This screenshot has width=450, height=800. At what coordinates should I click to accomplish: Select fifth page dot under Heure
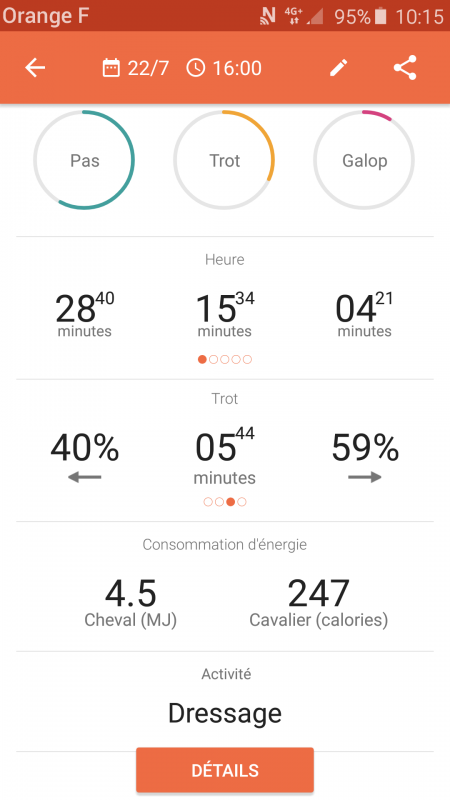coord(247,360)
